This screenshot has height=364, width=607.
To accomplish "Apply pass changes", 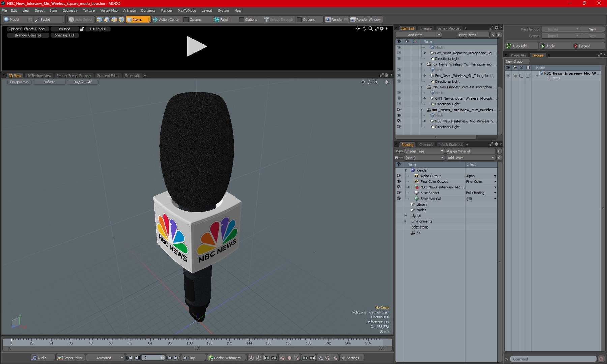I will tap(555, 46).
